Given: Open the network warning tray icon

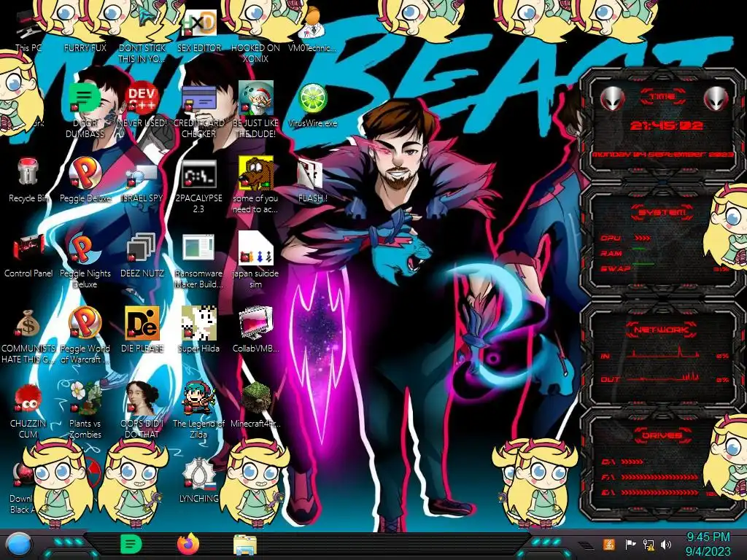Looking at the screenshot, I should coord(649,544).
